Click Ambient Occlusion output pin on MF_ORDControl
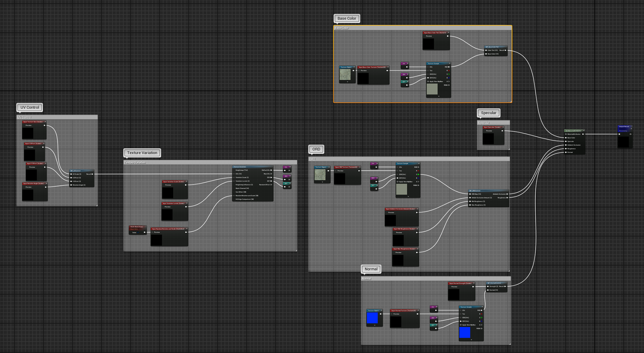The width and height of the screenshot is (644, 353). click(x=507, y=194)
